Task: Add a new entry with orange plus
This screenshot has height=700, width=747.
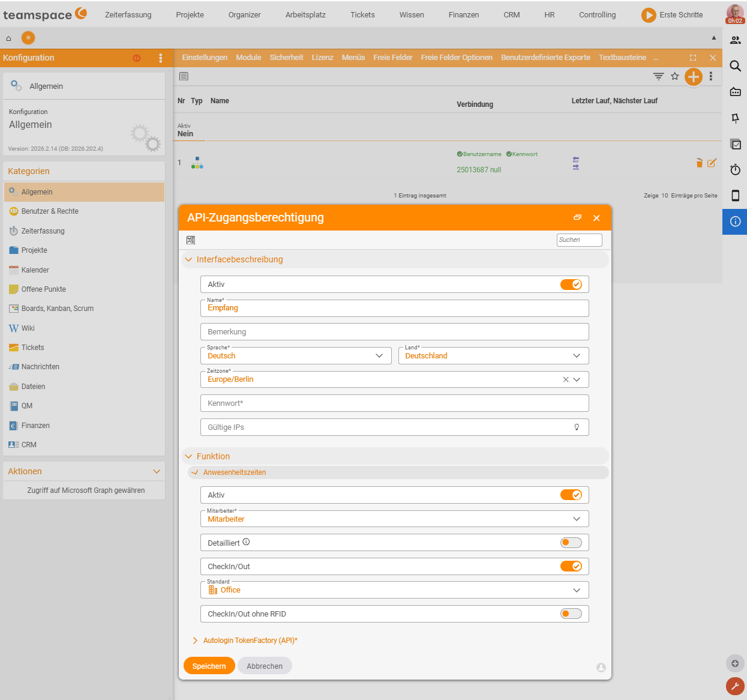Action: 694,76
